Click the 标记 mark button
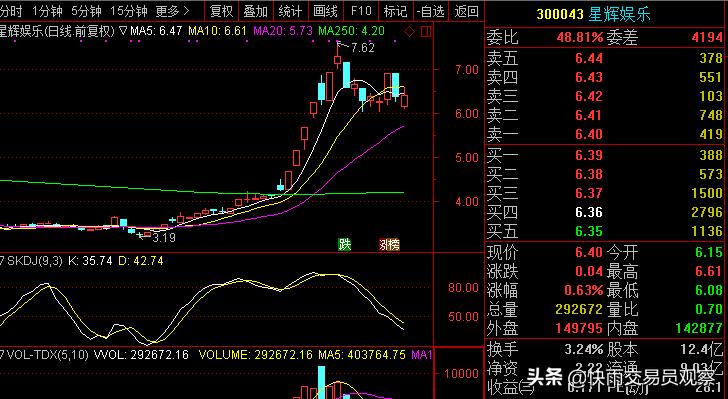The height and width of the screenshot is (399, 728). [396, 11]
